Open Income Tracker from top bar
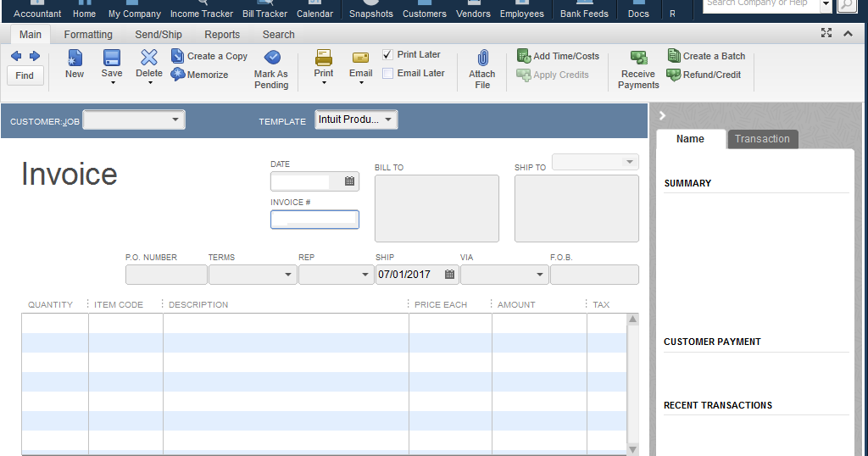The image size is (868, 456). point(202,9)
